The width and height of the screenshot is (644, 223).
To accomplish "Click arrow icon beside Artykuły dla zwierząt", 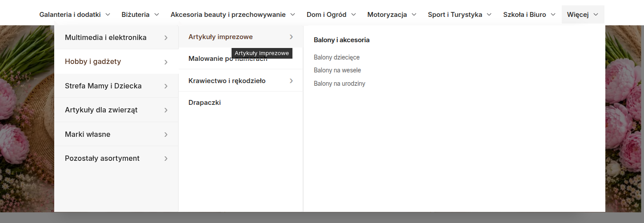I will pos(166,110).
